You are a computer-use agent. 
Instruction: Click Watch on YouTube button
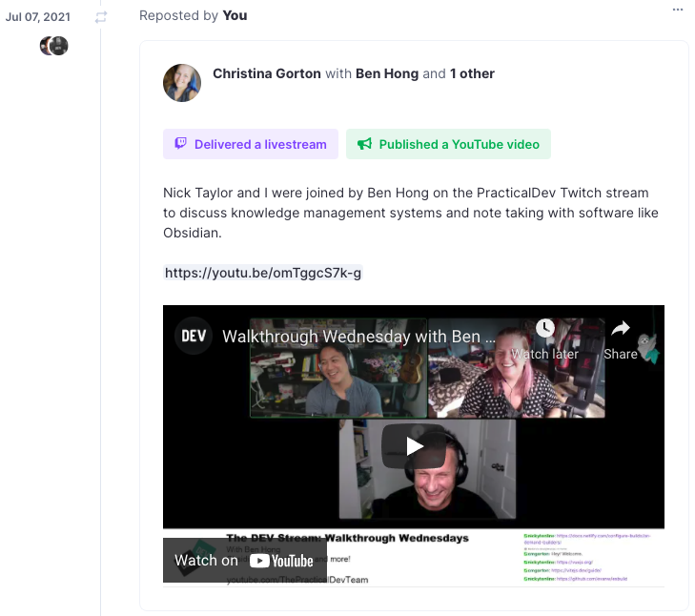[x=245, y=560]
